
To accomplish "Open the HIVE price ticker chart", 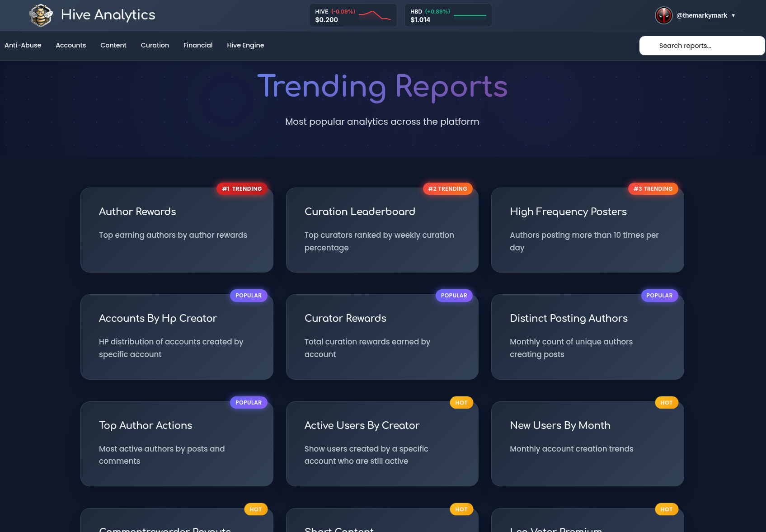I will click(x=375, y=15).
